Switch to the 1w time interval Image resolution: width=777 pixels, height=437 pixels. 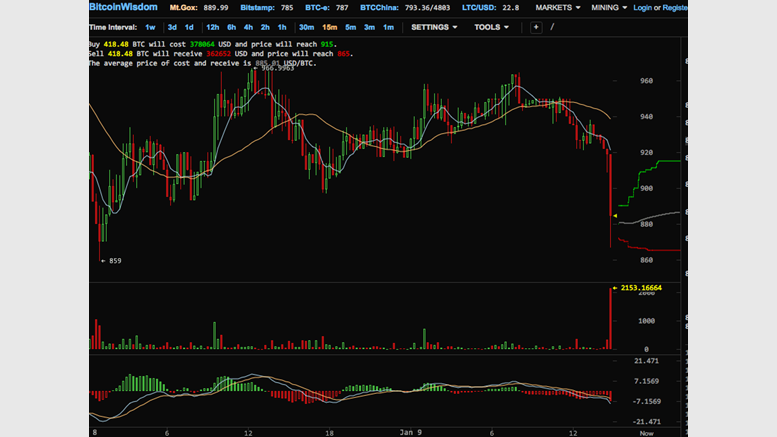coord(150,27)
